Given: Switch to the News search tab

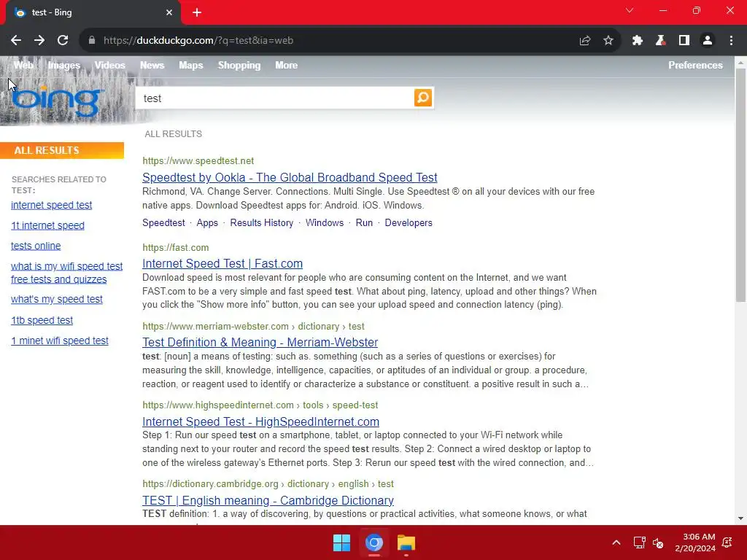Looking at the screenshot, I should [152, 65].
